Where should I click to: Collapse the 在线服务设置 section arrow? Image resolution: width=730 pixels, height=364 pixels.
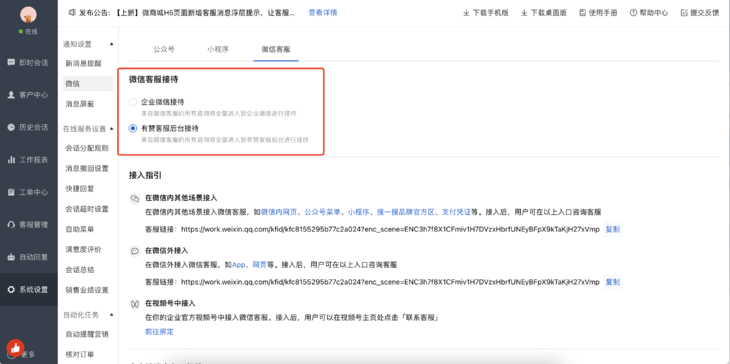click(x=111, y=128)
